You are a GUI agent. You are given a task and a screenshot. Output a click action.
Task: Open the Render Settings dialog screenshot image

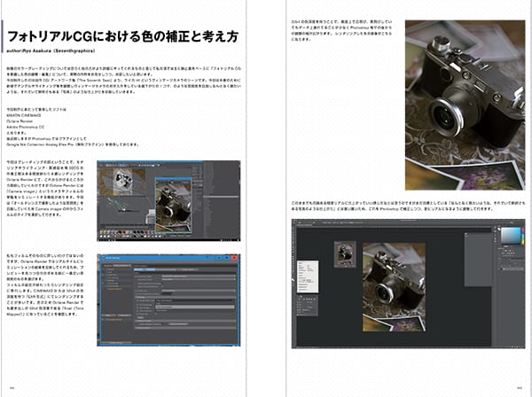(x=168, y=300)
